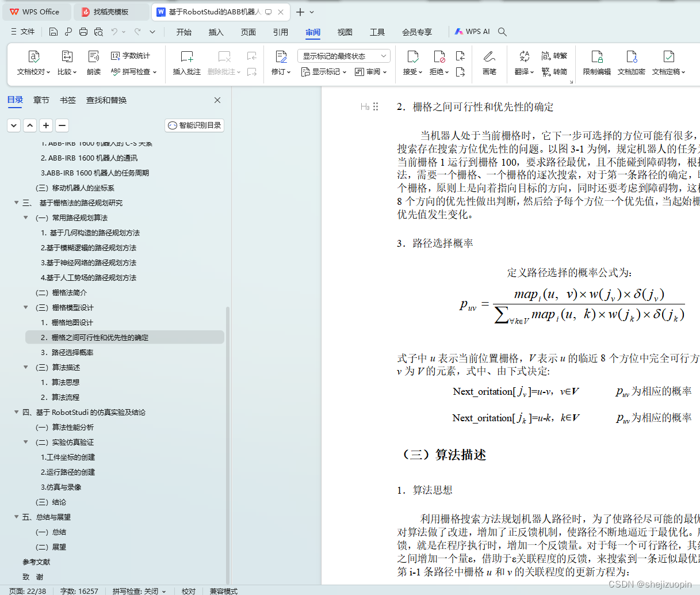Click 转繁 convert to traditional Chinese
This screenshot has height=595, width=700.
pyautogui.click(x=554, y=56)
